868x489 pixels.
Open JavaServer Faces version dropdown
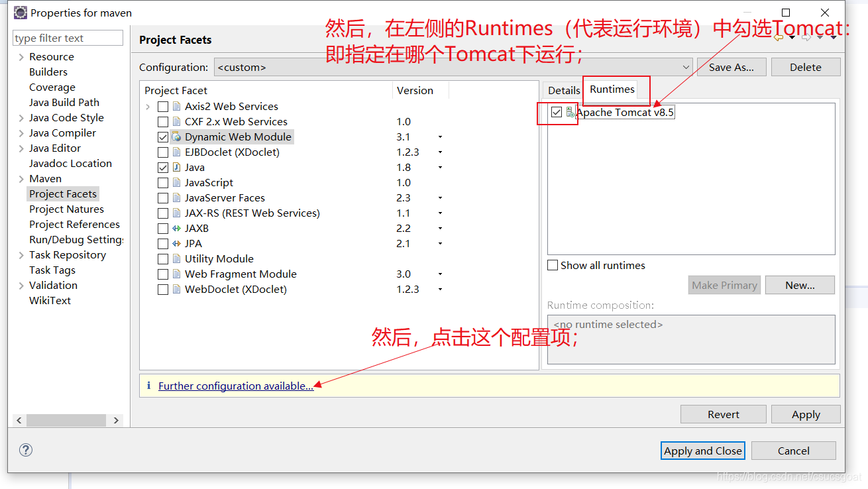[440, 198]
